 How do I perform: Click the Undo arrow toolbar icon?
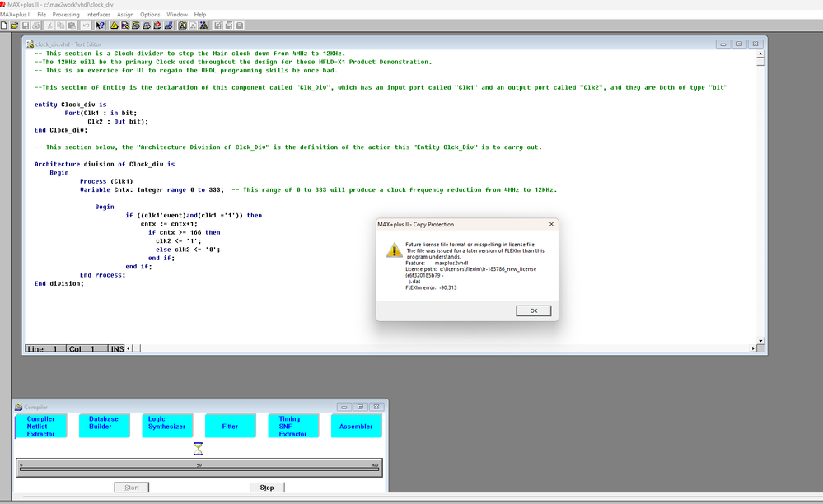point(86,26)
